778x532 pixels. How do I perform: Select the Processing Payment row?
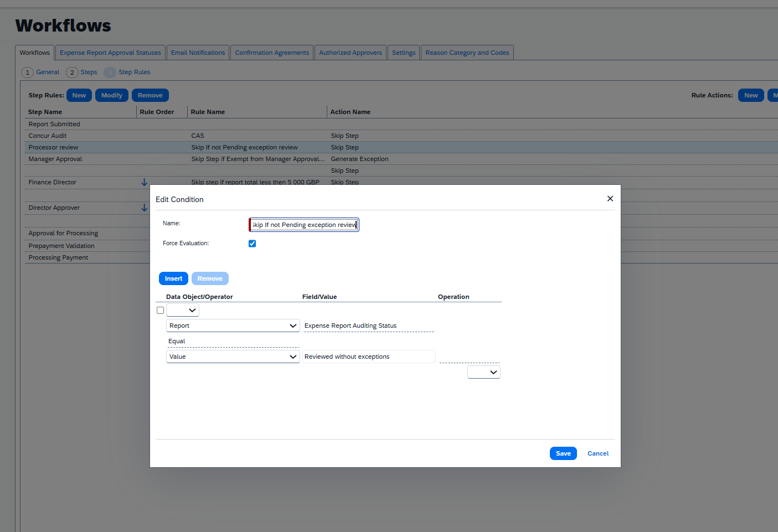click(58, 257)
